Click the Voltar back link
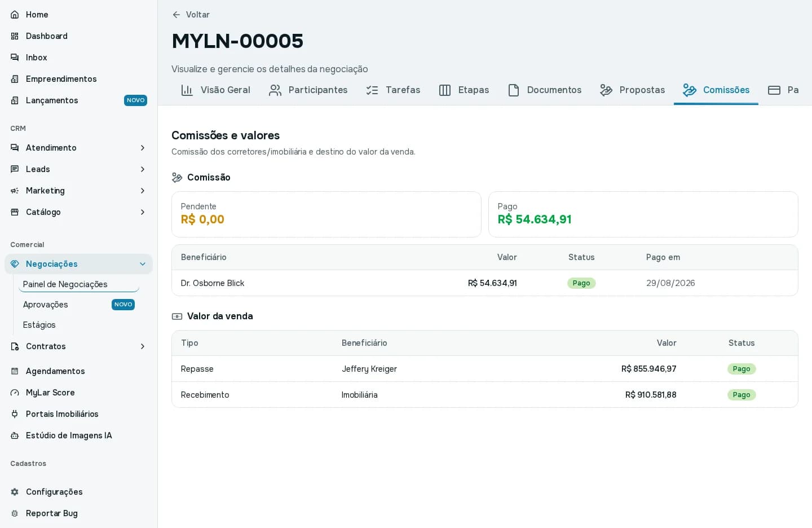Viewport: 812px width, 528px height. coord(191,15)
